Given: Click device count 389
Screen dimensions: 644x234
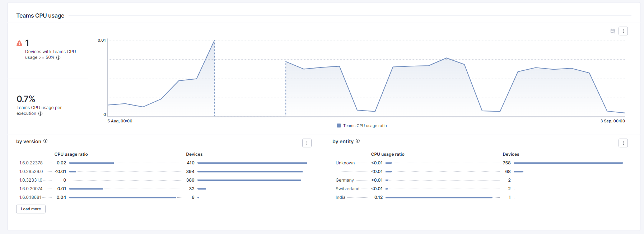Looking at the screenshot, I should (x=190, y=180).
